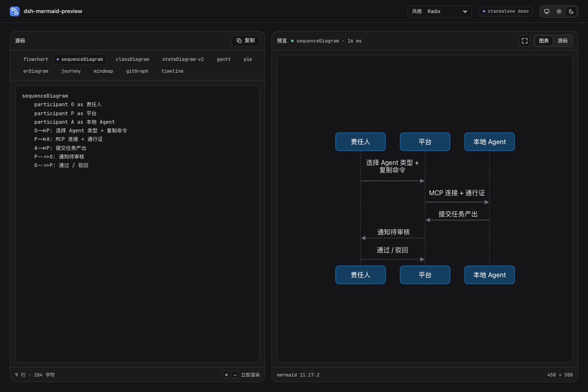The height and width of the screenshot is (392, 588).
Task: Open fullscreen preview with expand icon
Action: 525,41
